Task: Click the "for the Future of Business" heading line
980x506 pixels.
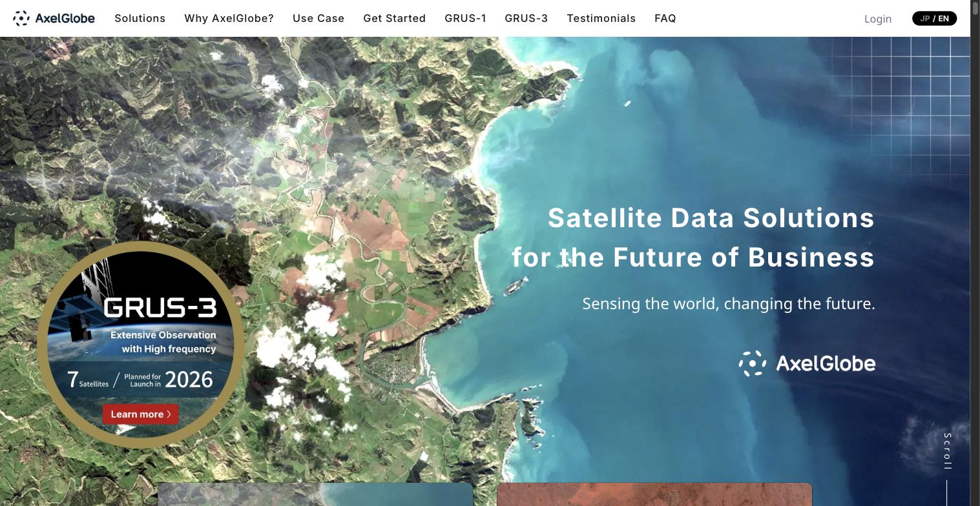Action: (x=693, y=258)
